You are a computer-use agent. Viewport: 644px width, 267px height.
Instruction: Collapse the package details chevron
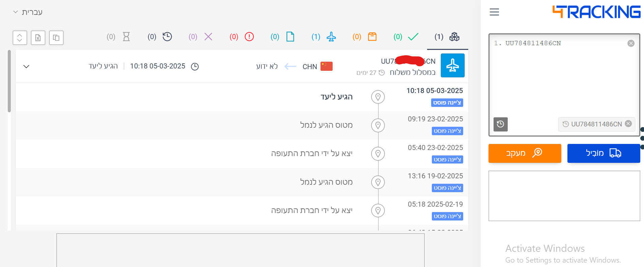pos(26,66)
